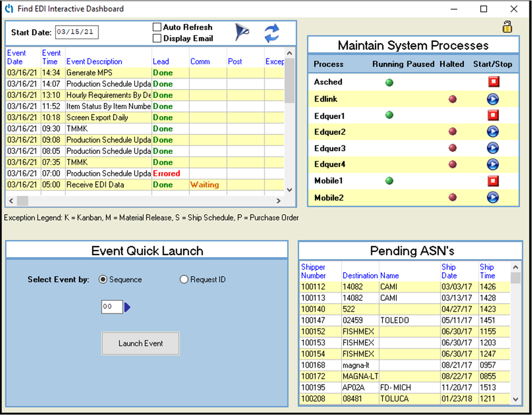Stop the Asched process
This screenshot has height=415, width=532.
click(x=493, y=81)
